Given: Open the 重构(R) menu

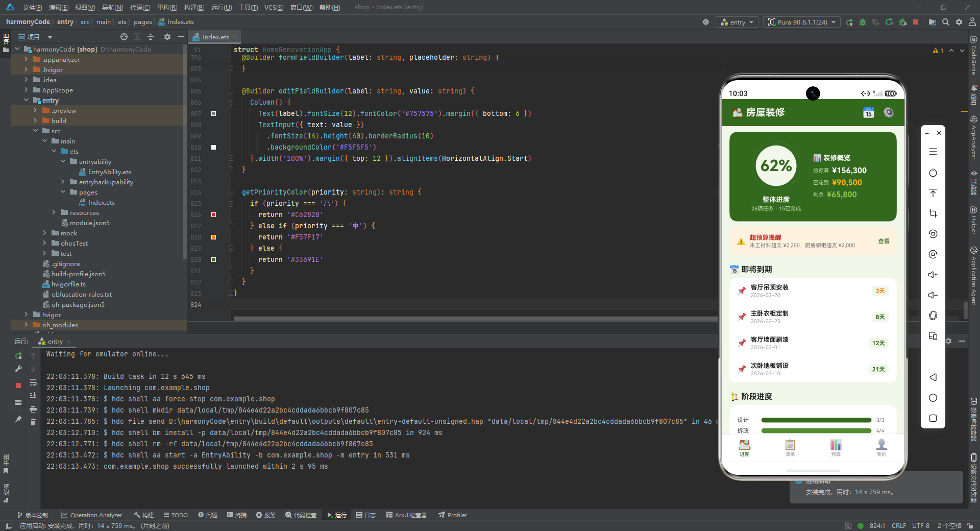Looking at the screenshot, I should (167, 7).
